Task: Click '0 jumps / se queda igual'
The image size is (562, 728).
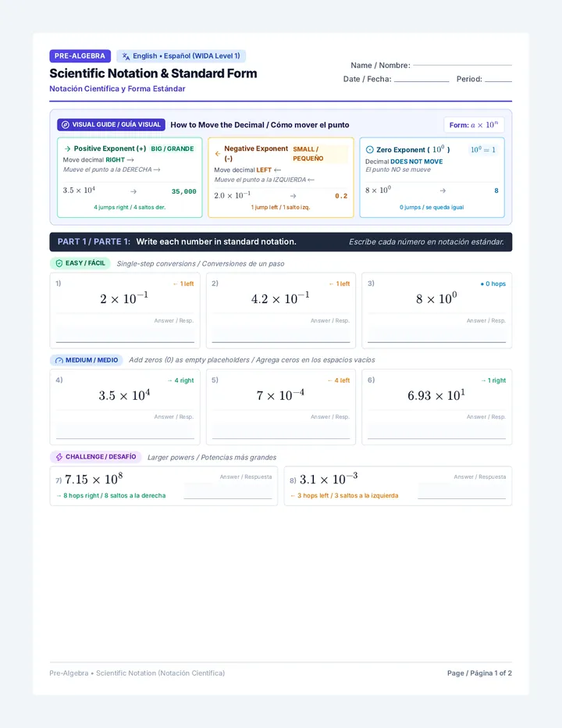Action: pos(432,208)
